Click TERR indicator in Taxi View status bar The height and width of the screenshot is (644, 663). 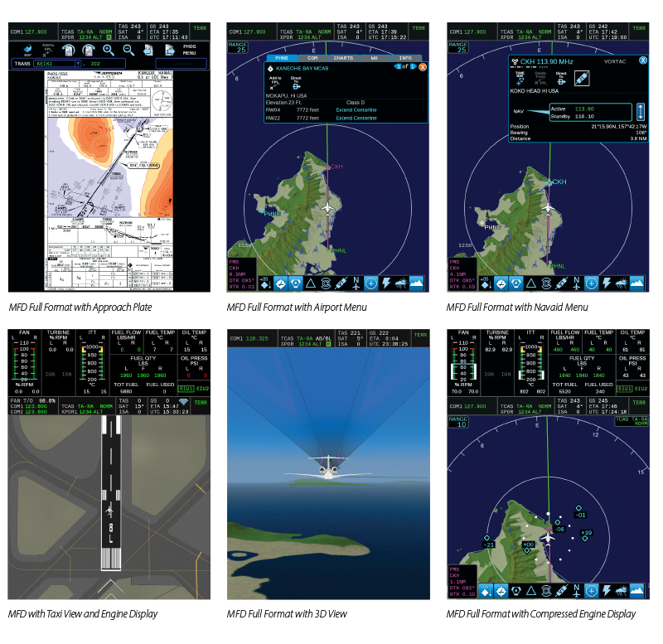pyautogui.click(x=201, y=403)
